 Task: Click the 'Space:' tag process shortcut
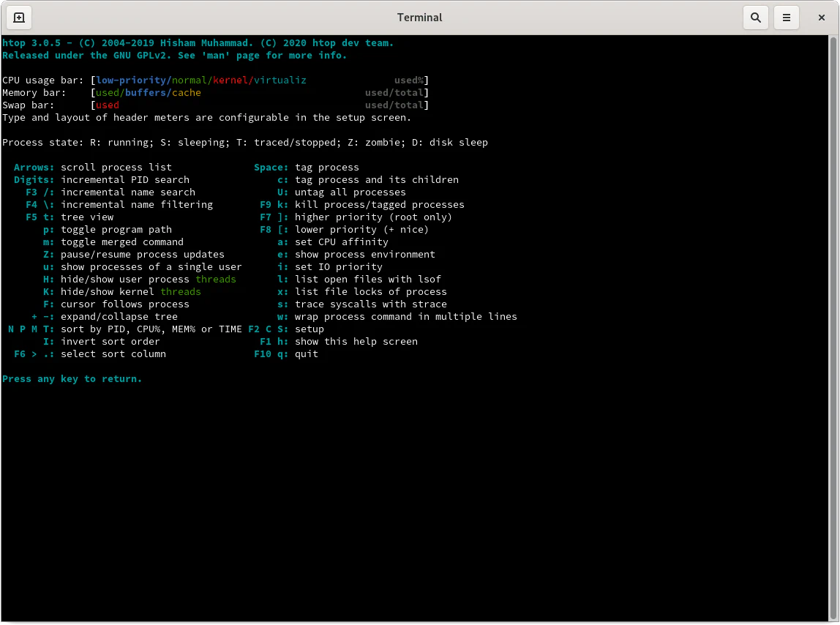coord(271,168)
